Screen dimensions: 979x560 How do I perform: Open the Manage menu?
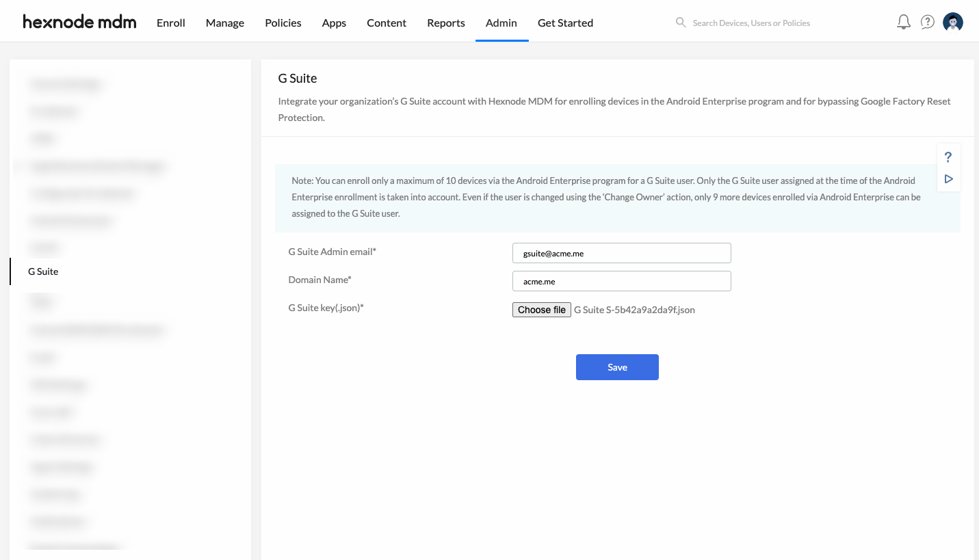click(x=225, y=23)
